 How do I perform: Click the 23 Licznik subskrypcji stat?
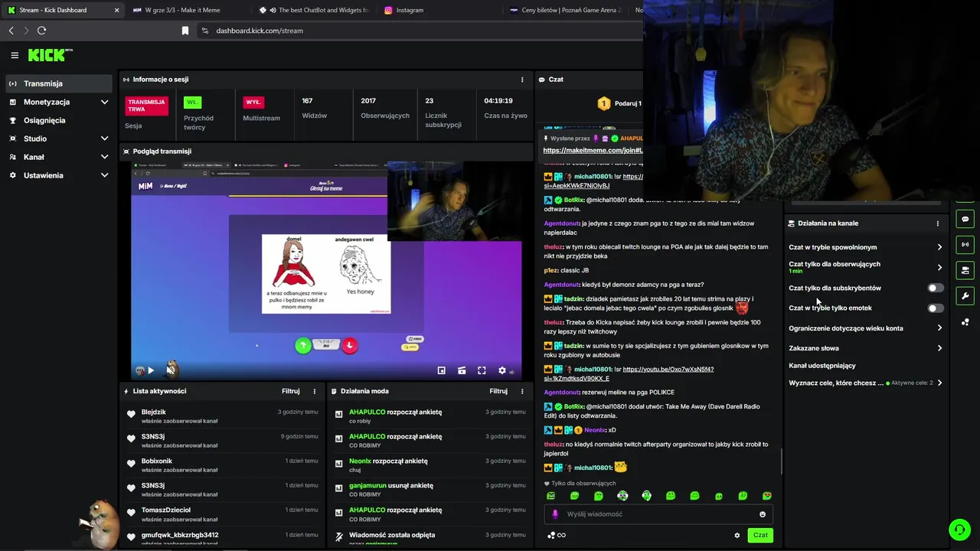[x=443, y=112]
